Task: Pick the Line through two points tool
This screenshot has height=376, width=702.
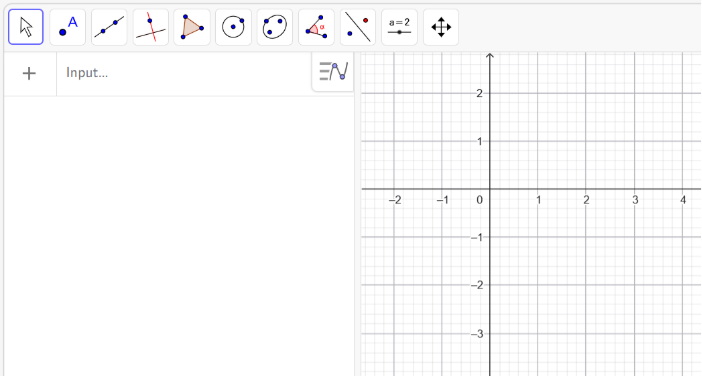Action: (109, 27)
